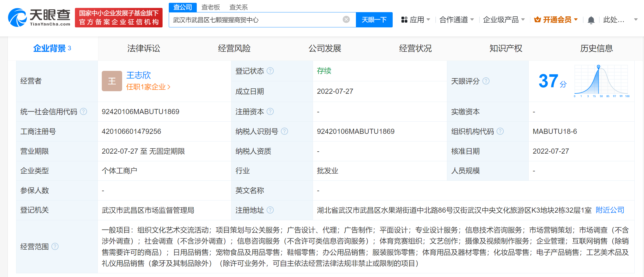Image resolution: width=644 pixels, height=277 pixels.
Task: Click the help icon beside 经营范围
Action: point(55,247)
